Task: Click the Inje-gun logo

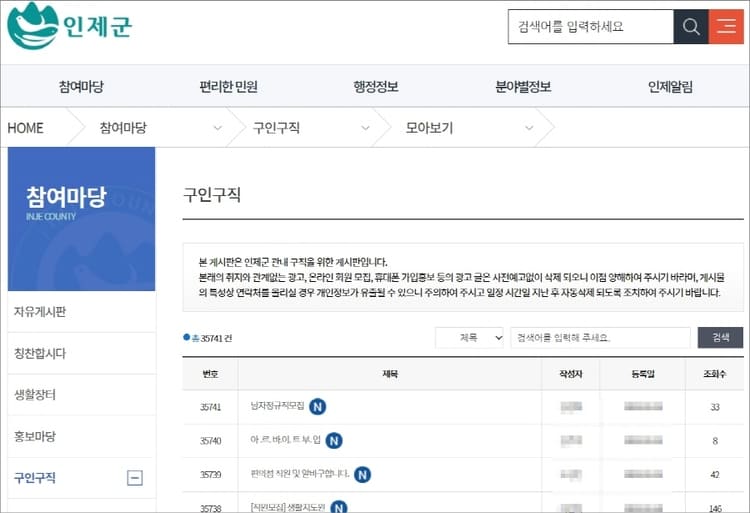Action: 69,26
